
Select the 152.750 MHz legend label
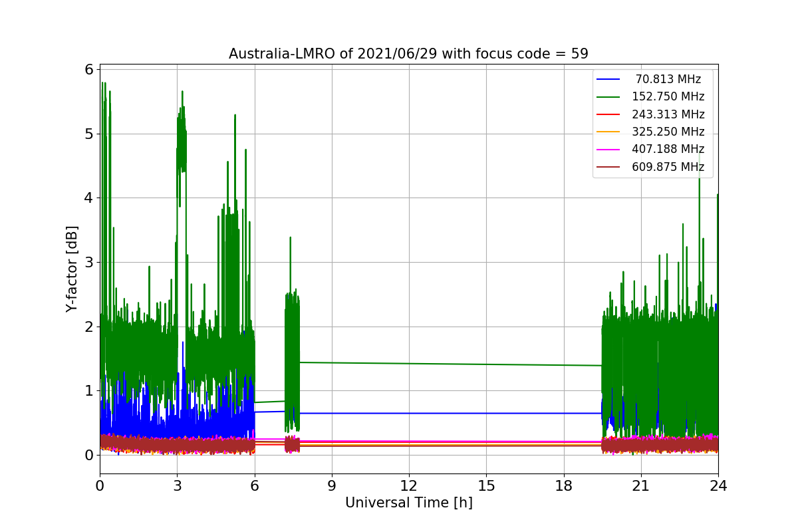click(668, 96)
